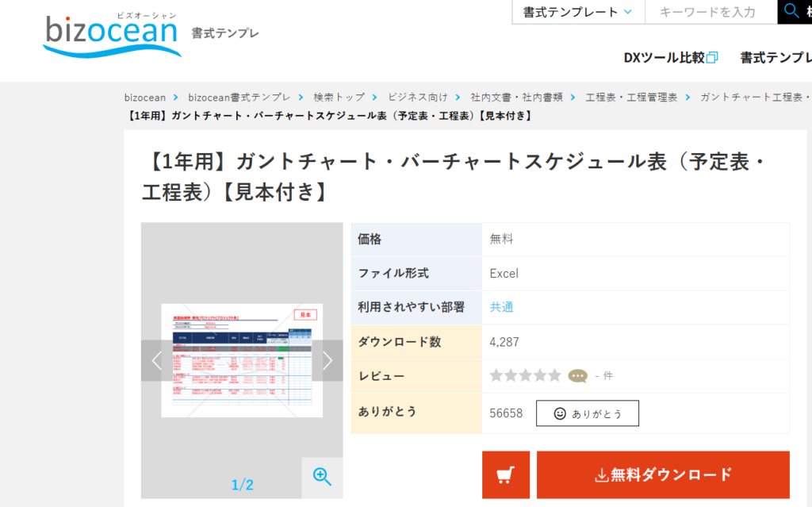Open the 書式テンプレート search category dropdown
Screen dimensions: 812x507
pos(577,10)
